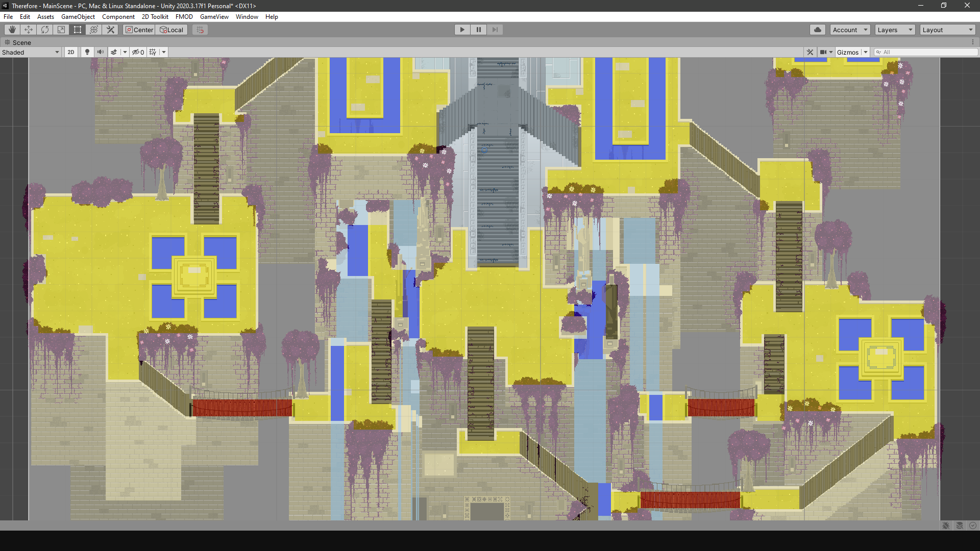This screenshot has height=551, width=980.
Task: Select the Scale tool
Action: [61, 30]
